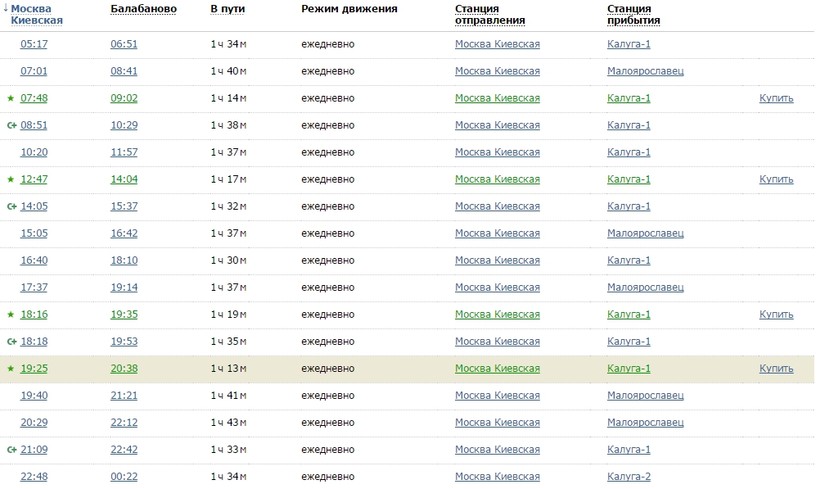The width and height of the screenshot is (820, 489).
Task: Open the 16:42 Балабаново arrival time link
Action: click(x=124, y=233)
